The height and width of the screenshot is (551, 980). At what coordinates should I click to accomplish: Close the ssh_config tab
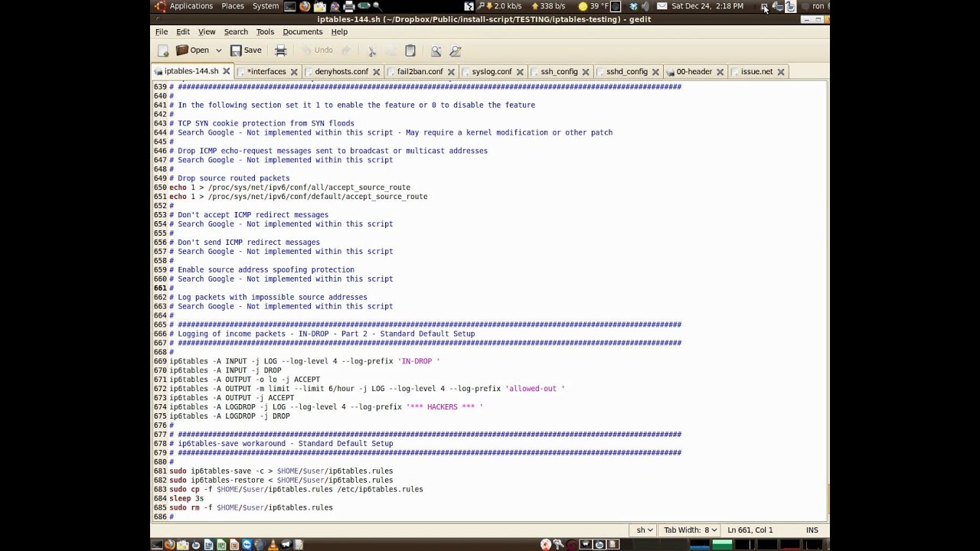click(586, 71)
